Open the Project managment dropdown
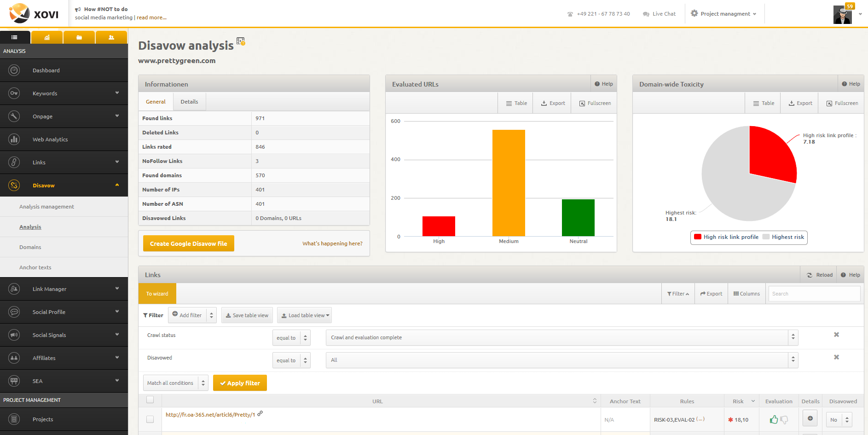The height and width of the screenshot is (435, 868). click(x=724, y=14)
